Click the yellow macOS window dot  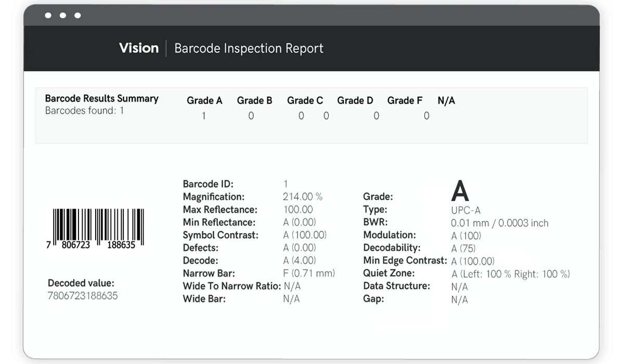pyautogui.click(x=63, y=15)
